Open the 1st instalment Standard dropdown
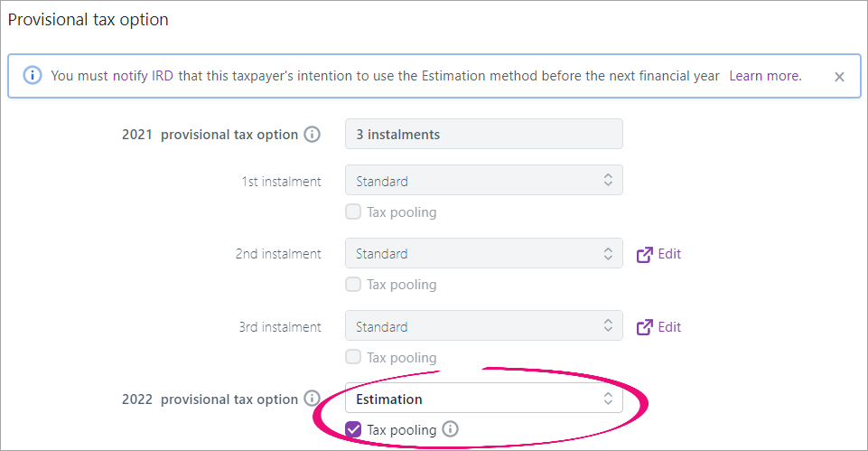868x451 pixels. [484, 180]
